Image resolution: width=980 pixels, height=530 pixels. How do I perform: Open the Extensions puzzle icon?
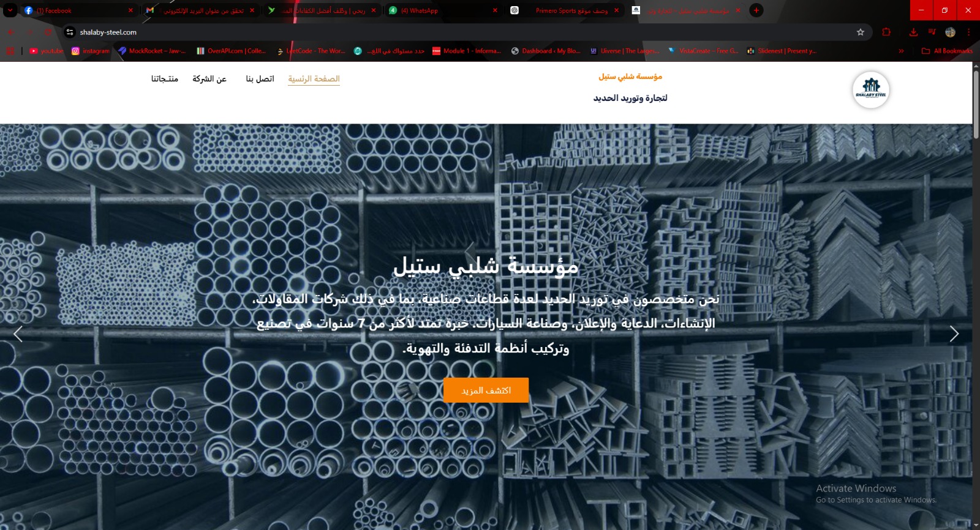pos(886,32)
